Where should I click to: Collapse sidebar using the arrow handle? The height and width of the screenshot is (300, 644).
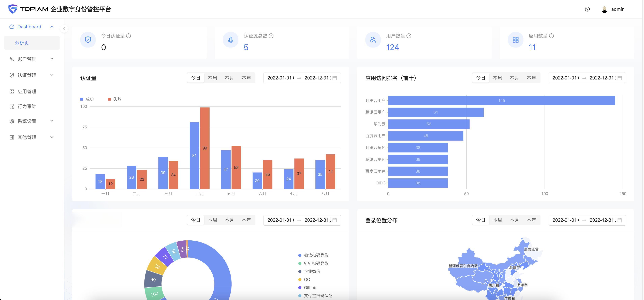pos(64,29)
